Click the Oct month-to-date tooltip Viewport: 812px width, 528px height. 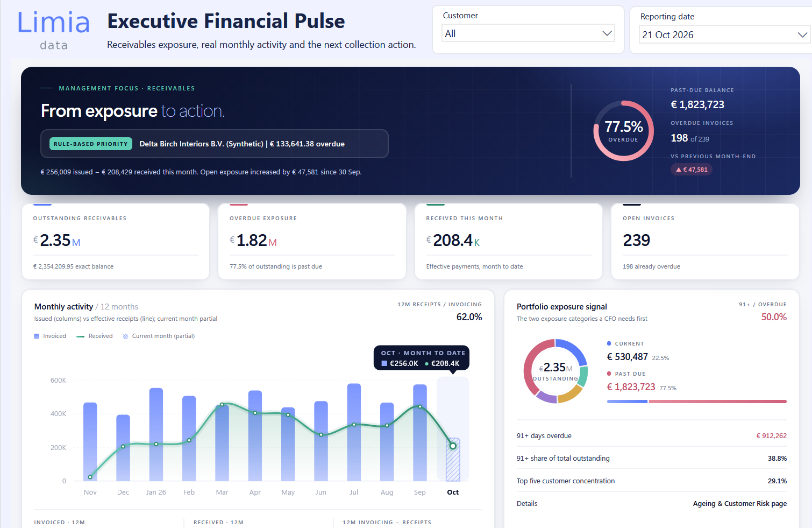[421, 358]
